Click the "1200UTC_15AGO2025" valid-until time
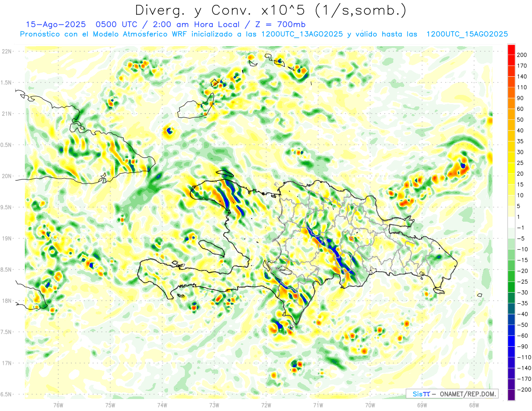Screen dimensions: 532x411 pyautogui.click(x=466, y=34)
